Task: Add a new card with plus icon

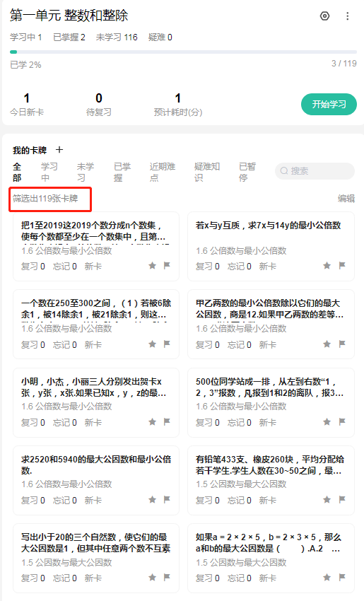Action: (59, 150)
